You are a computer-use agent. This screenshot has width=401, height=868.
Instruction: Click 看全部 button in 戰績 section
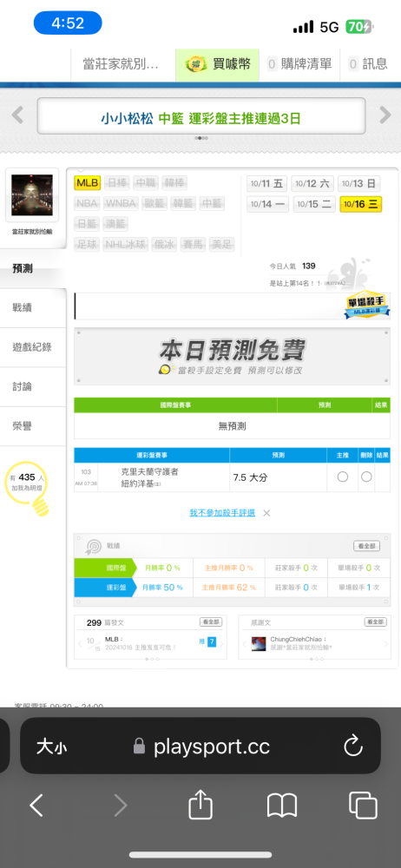(366, 546)
